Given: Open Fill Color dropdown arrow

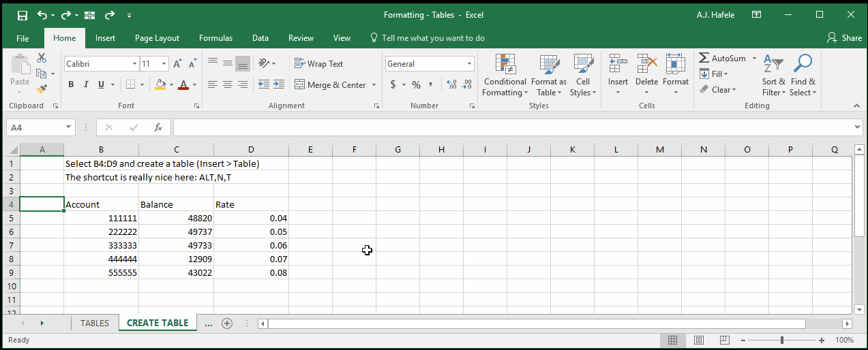Looking at the screenshot, I should tap(171, 85).
